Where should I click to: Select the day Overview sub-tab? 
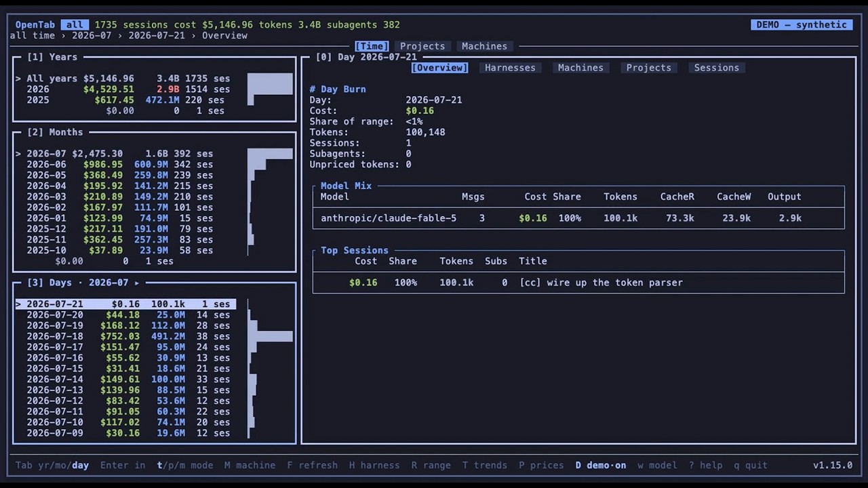pos(439,68)
